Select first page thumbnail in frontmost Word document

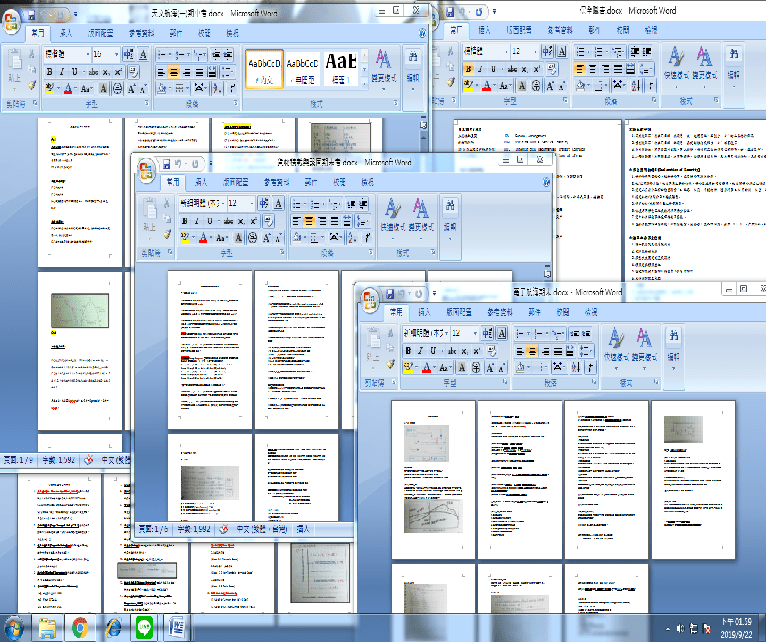(433, 479)
